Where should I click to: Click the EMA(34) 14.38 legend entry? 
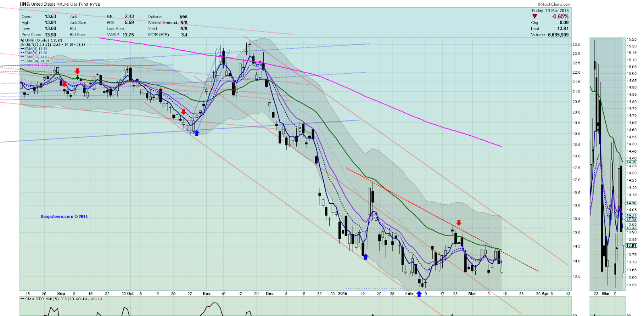[x=37, y=61]
